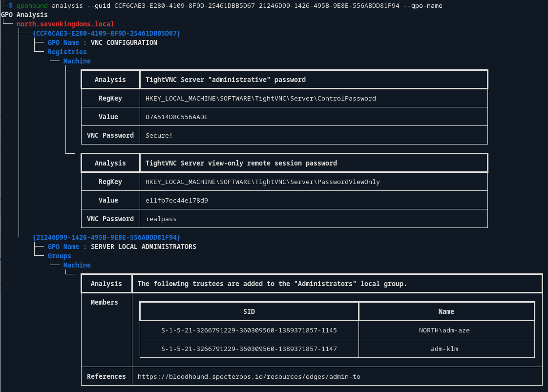Click the VNC CONFIGURATION GPO name
The image size is (548, 392).
coord(124,42)
